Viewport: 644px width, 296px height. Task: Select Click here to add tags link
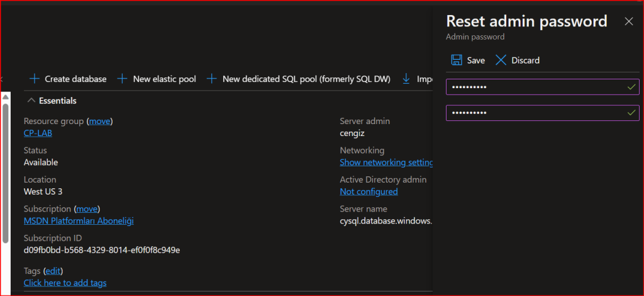pyautogui.click(x=65, y=283)
